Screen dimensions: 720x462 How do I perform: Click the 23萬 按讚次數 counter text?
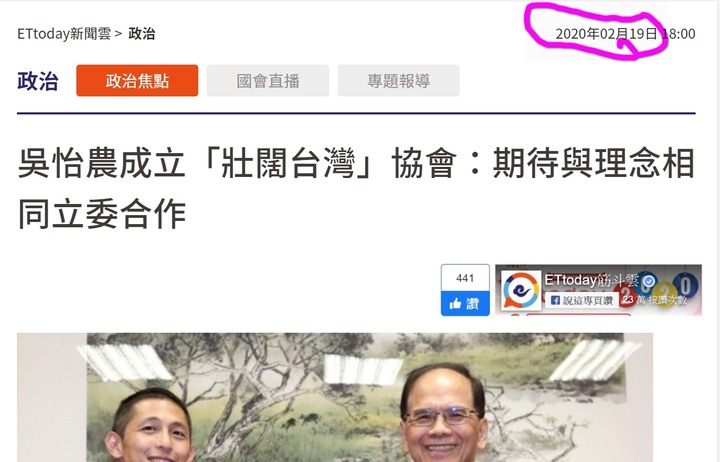(655, 299)
